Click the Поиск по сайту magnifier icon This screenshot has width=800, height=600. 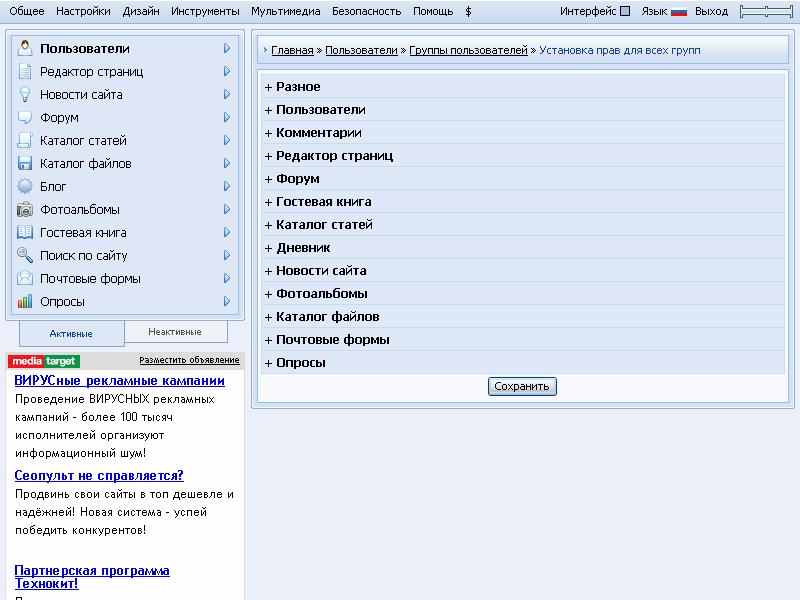[24, 255]
